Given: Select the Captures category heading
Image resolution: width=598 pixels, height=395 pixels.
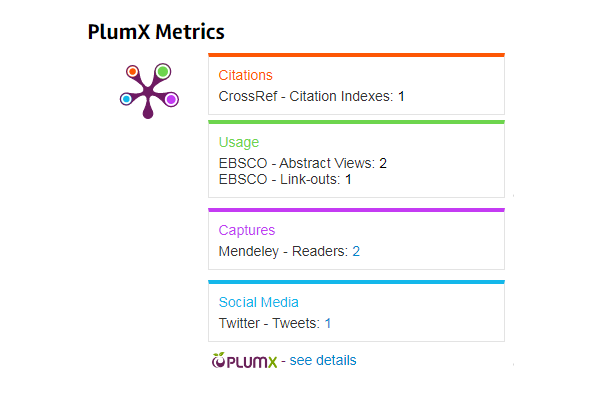Looking at the screenshot, I should [x=246, y=230].
